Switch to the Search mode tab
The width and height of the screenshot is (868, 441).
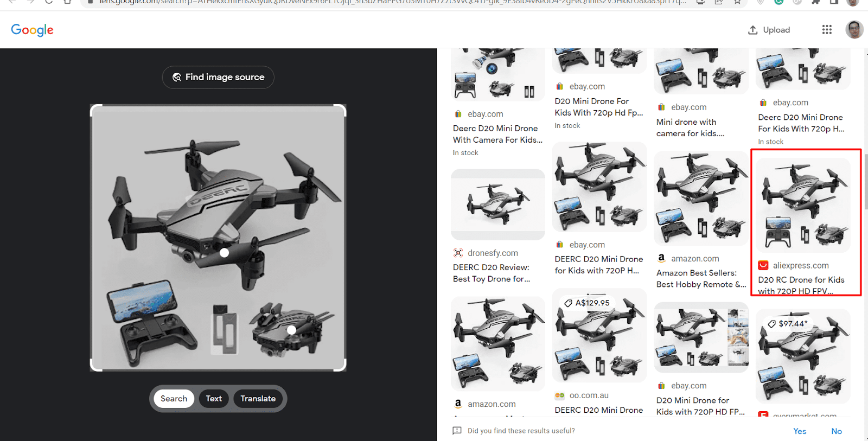tap(174, 399)
